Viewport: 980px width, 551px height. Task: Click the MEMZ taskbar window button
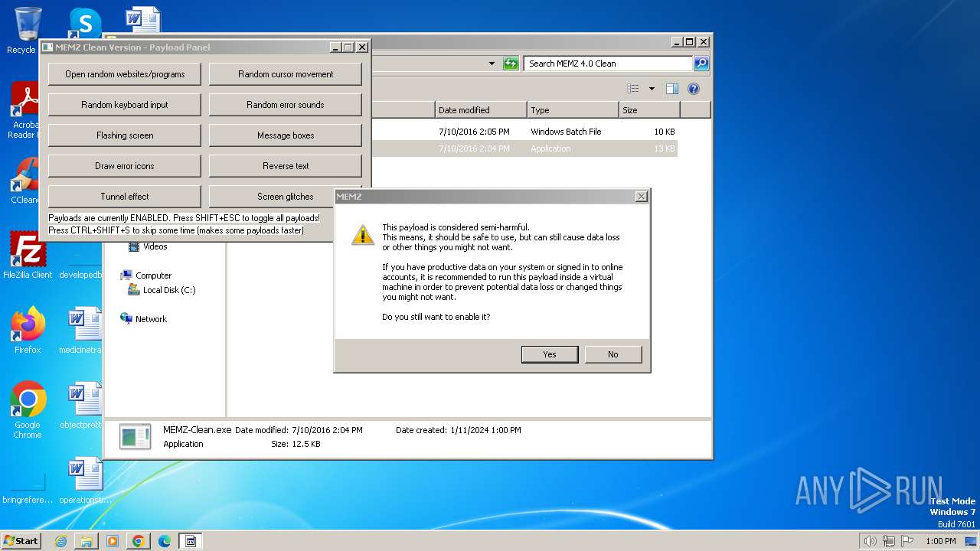pyautogui.click(x=191, y=541)
